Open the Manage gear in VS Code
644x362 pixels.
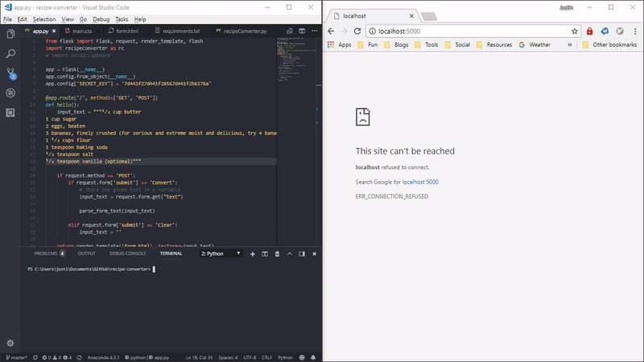[10, 343]
